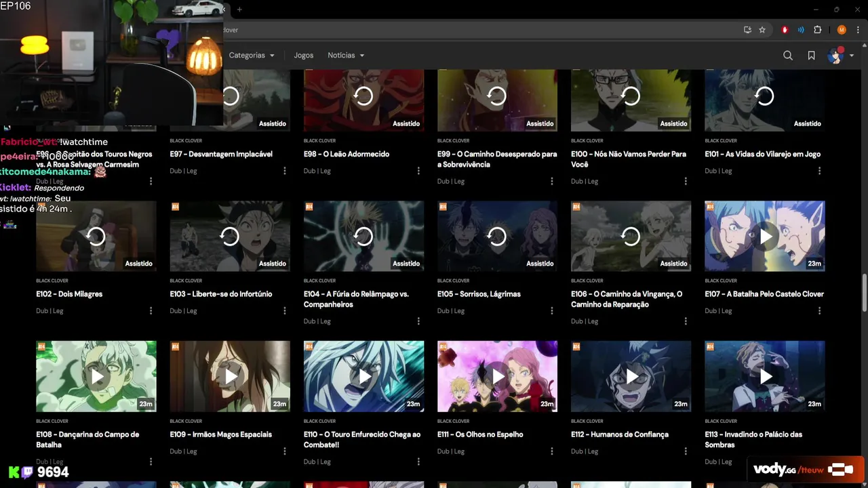Play episode E113 thumbnail

765,376
